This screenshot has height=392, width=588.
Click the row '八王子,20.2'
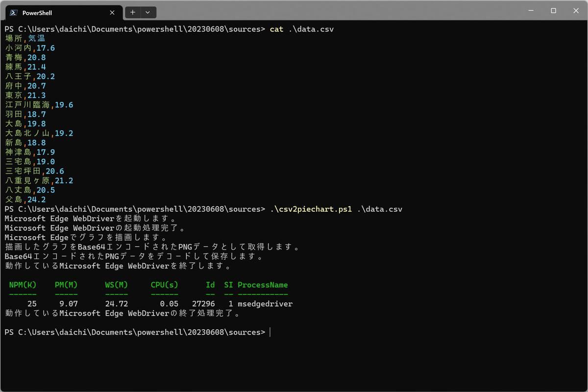pos(30,76)
